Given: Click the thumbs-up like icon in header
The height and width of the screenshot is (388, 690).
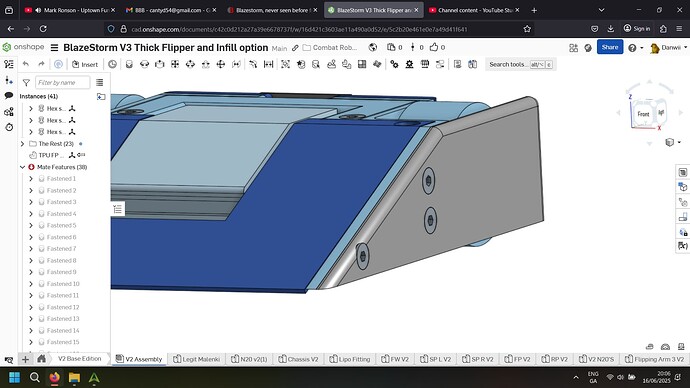Looking at the screenshot, I should (x=434, y=47).
